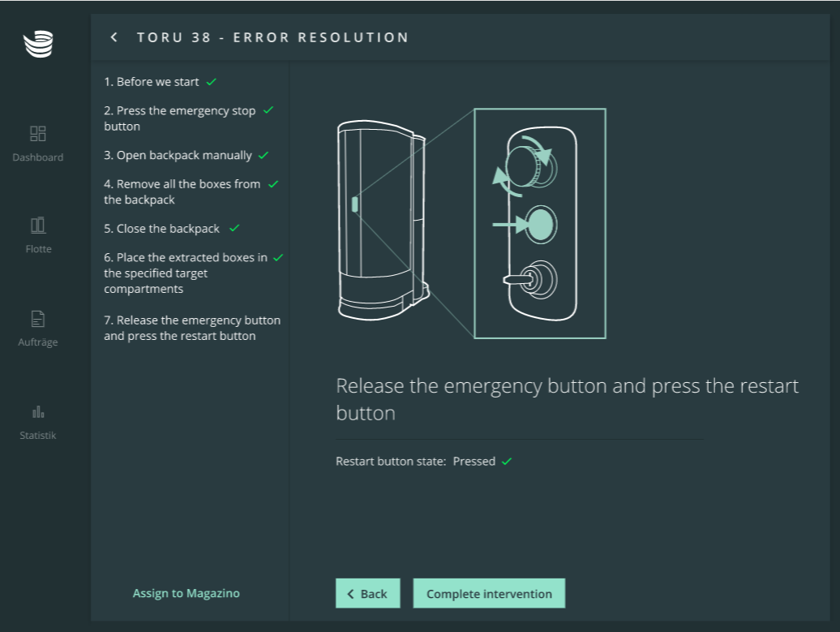Open the Dashboard grid icon
This screenshot has width=840, height=632.
click(38, 134)
